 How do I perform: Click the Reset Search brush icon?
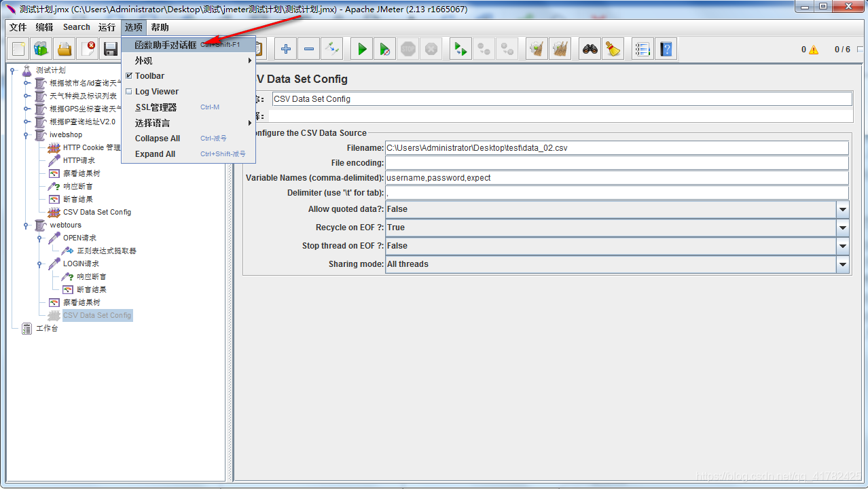click(x=613, y=49)
